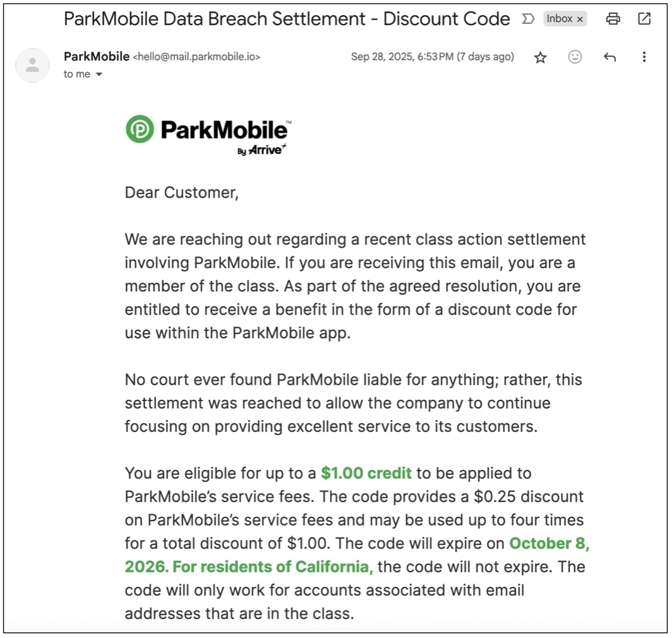Add an emoji reaction to the message
Image resolution: width=672 pixels, height=638 pixels.
(575, 57)
